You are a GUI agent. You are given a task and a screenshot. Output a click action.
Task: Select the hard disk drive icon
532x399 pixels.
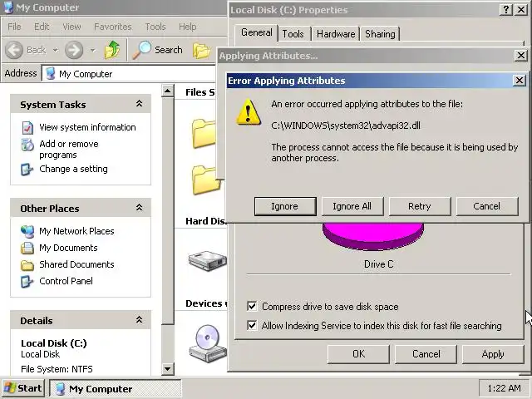pos(208,260)
